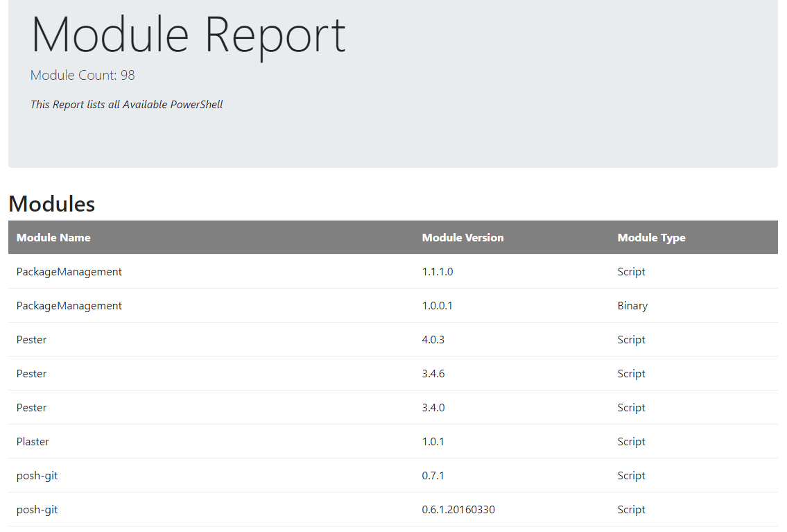Click the posh-git version 0.7.1 cell
Image resolution: width=787 pixels, height=532 pixels.
click(433, 476)
